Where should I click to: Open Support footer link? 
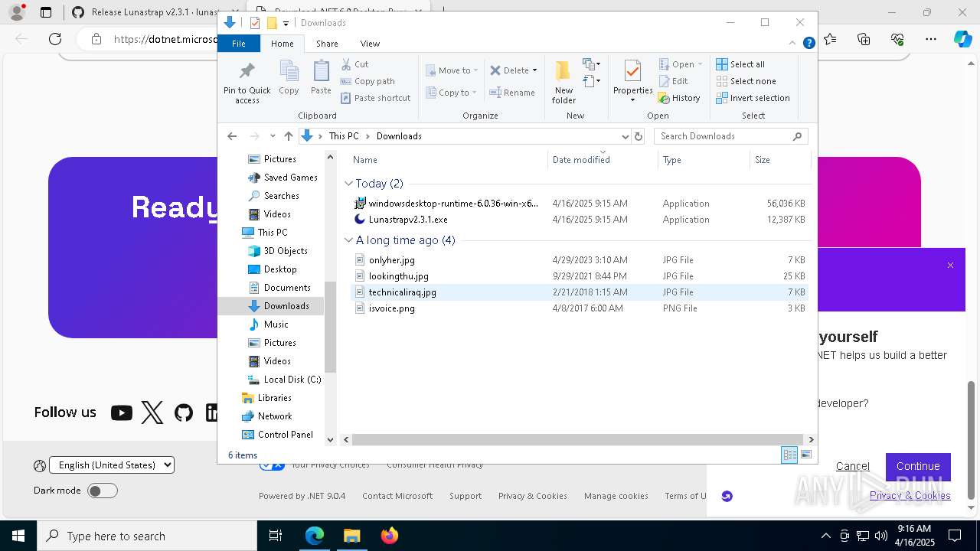[465, 496]
